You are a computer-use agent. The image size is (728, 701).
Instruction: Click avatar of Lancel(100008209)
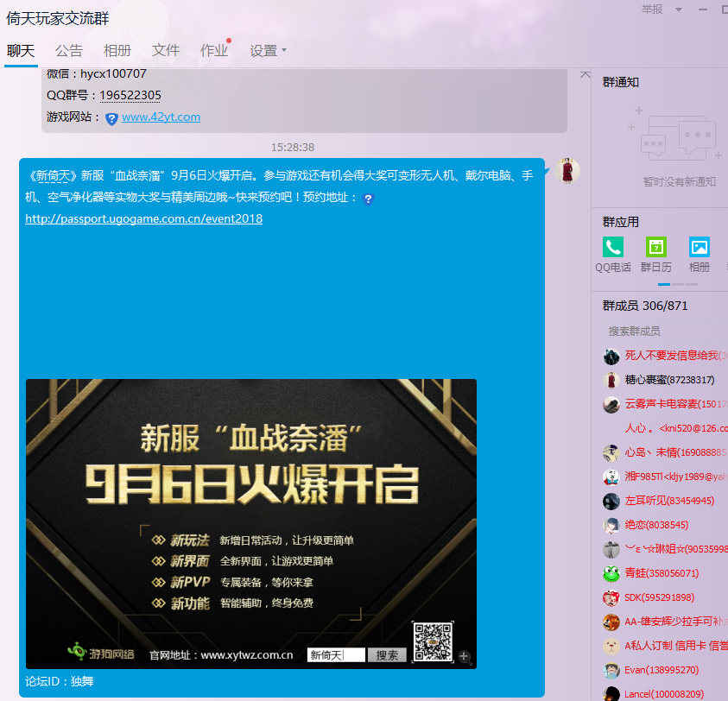tap(611, 694)
